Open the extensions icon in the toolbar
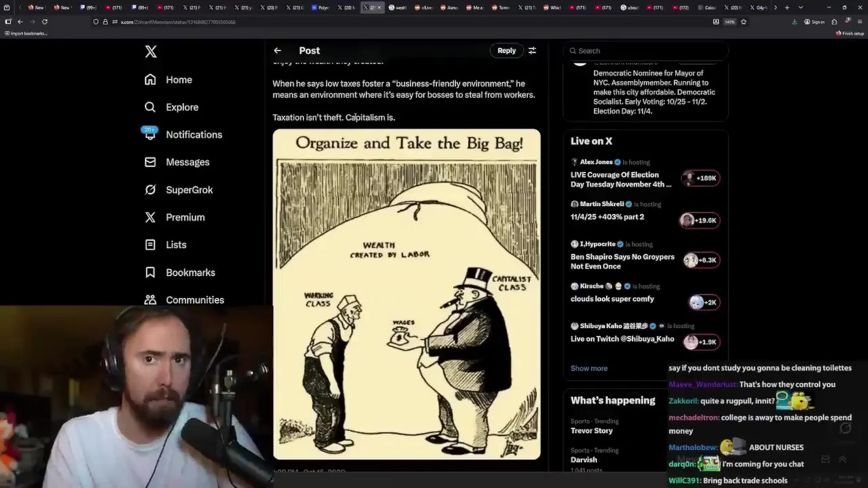Viewport: 868px width, 488px height. pyautogui.click(x=833, y=22)
